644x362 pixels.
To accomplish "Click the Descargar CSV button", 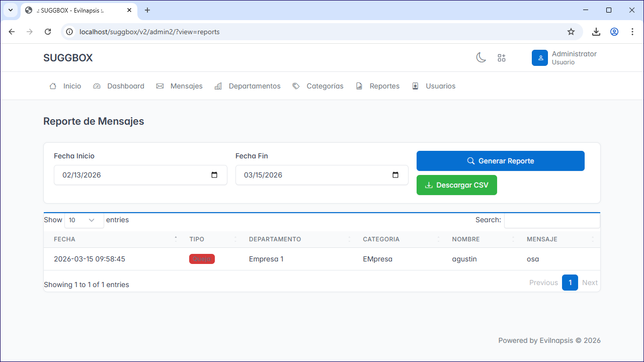I will coord(457,185).
